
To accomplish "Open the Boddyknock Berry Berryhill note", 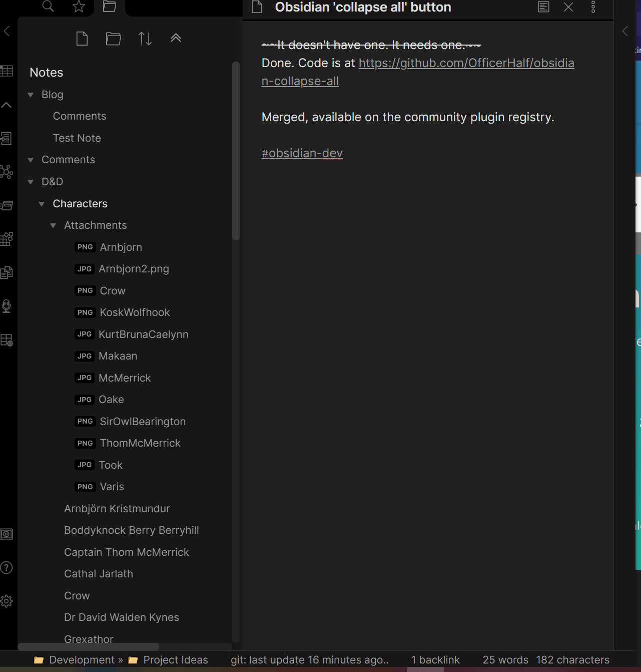I will (132, 530).
